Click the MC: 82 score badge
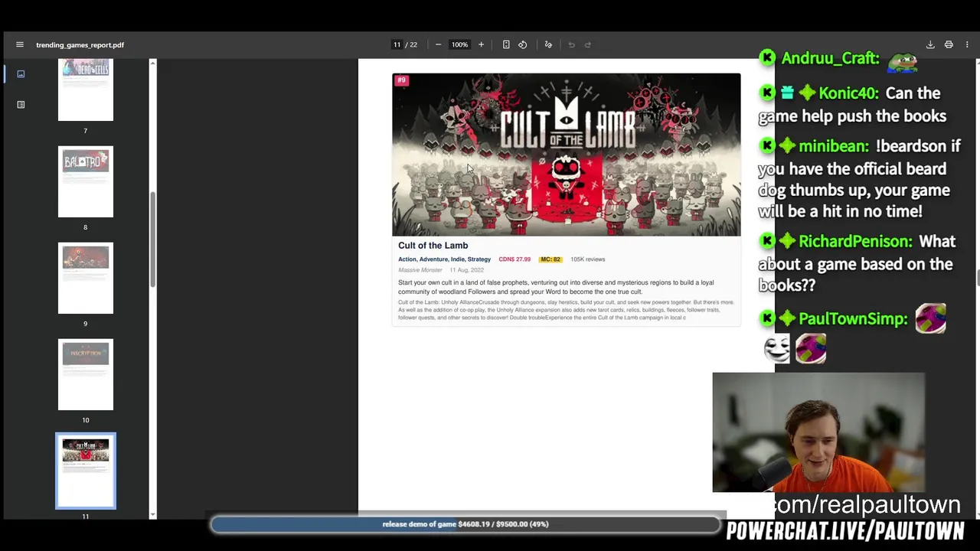Viewport: 980px width, 551px height. pos(550,259)
